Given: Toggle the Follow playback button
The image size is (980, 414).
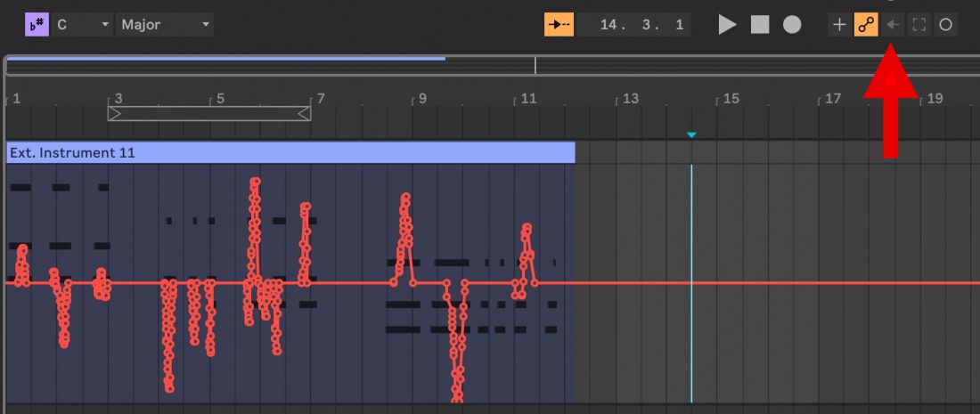Looking at the screenshot, I should 559,24.
